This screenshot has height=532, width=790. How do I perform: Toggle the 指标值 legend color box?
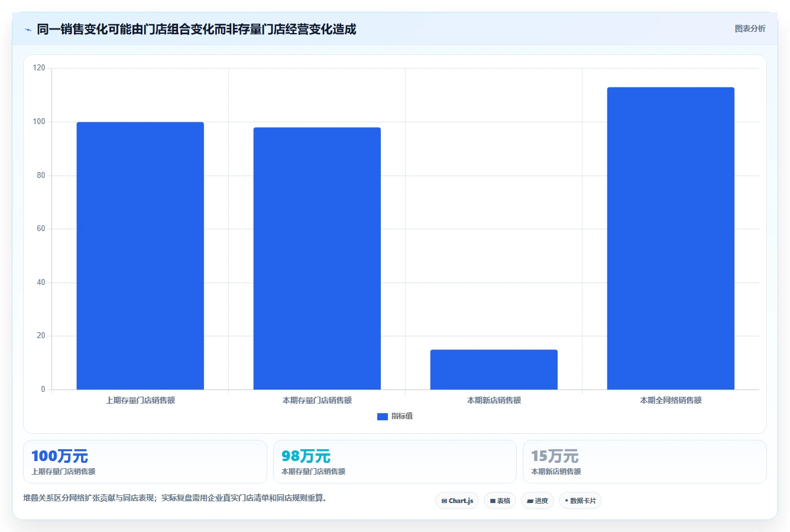[383, 417]
